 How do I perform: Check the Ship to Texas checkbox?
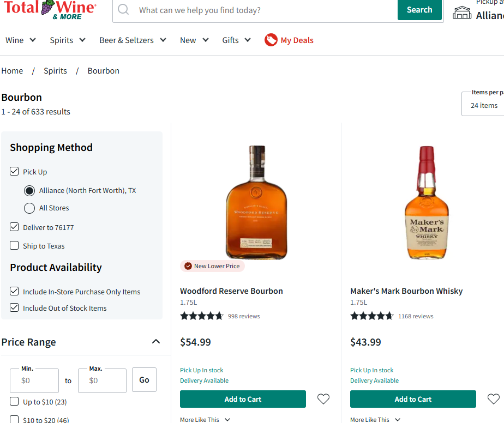point(14,245)
